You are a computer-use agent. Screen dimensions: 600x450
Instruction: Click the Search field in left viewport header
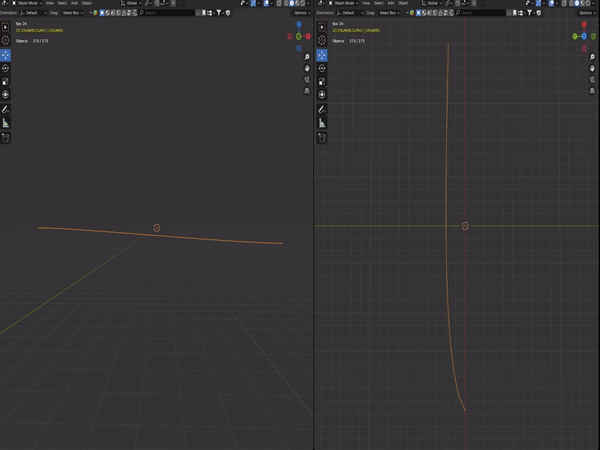point(167,13)
